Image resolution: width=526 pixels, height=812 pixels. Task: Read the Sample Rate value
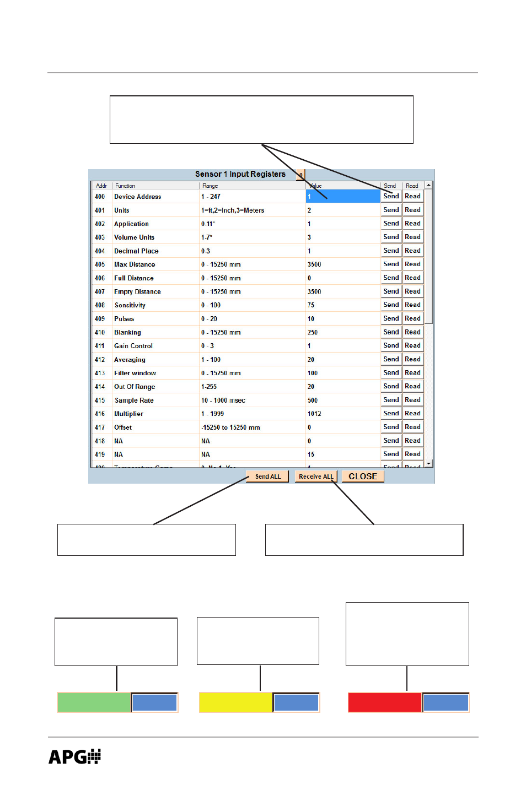[x=412, y=400]
